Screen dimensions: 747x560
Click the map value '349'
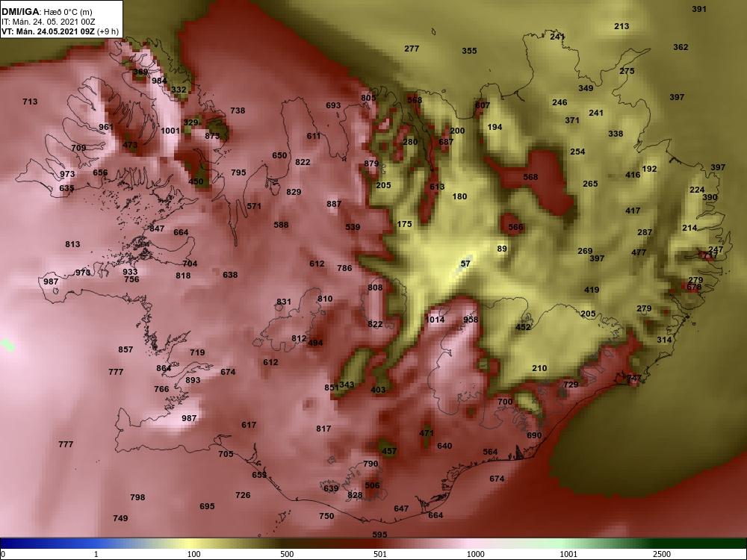tap(586, 88)
